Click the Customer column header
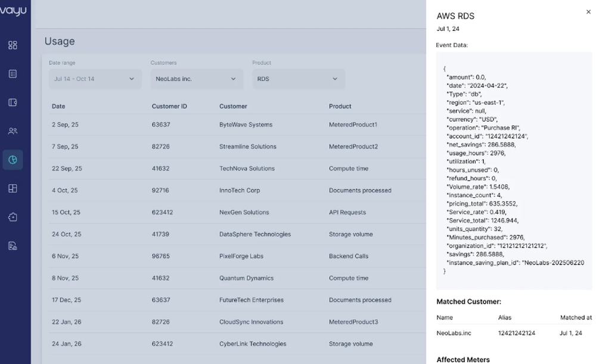Image resolution: width=596 pixels, height=364 pixels. [x=232, y=106]
